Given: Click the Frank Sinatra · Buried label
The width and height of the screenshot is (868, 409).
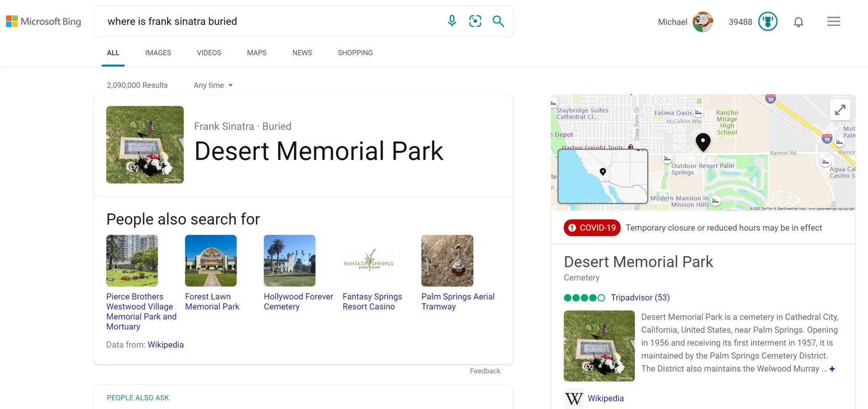Looking at the screenshot, I should (243, 127).
